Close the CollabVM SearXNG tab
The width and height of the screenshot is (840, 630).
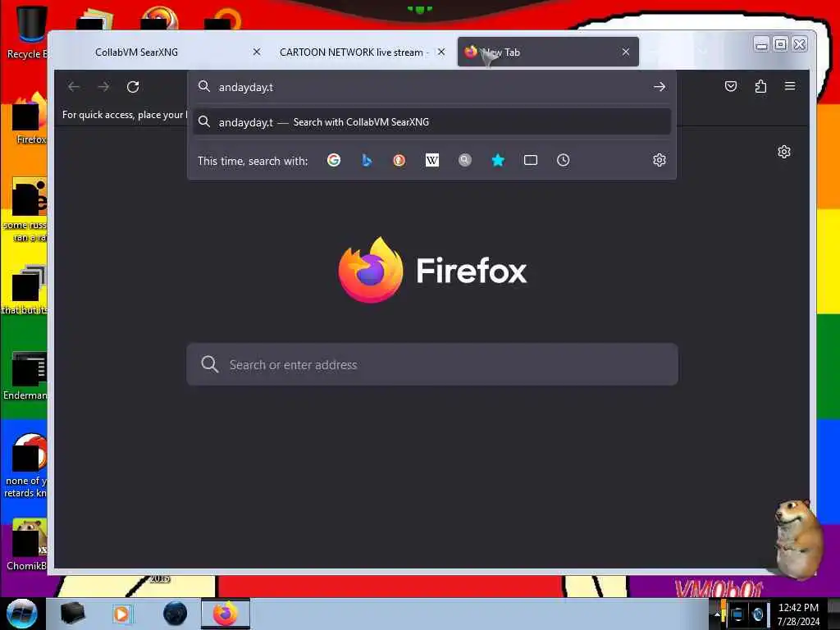coord(257,52)
